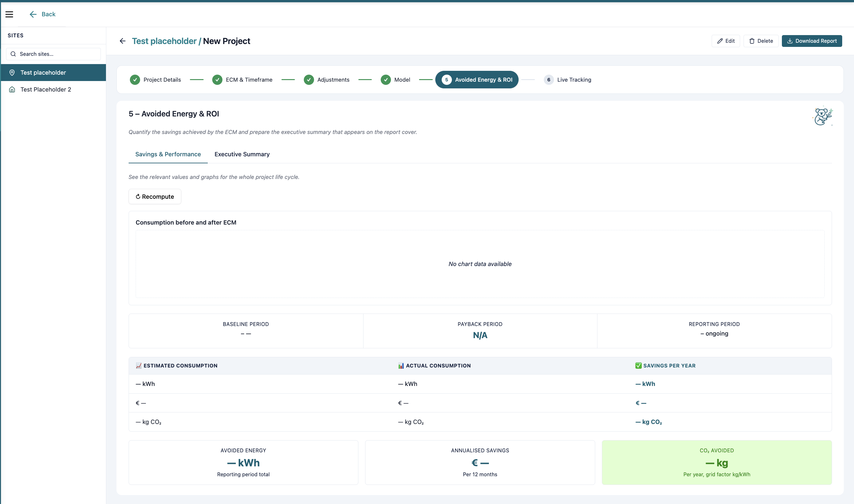Click the koala mascot icon

[822, 116]
